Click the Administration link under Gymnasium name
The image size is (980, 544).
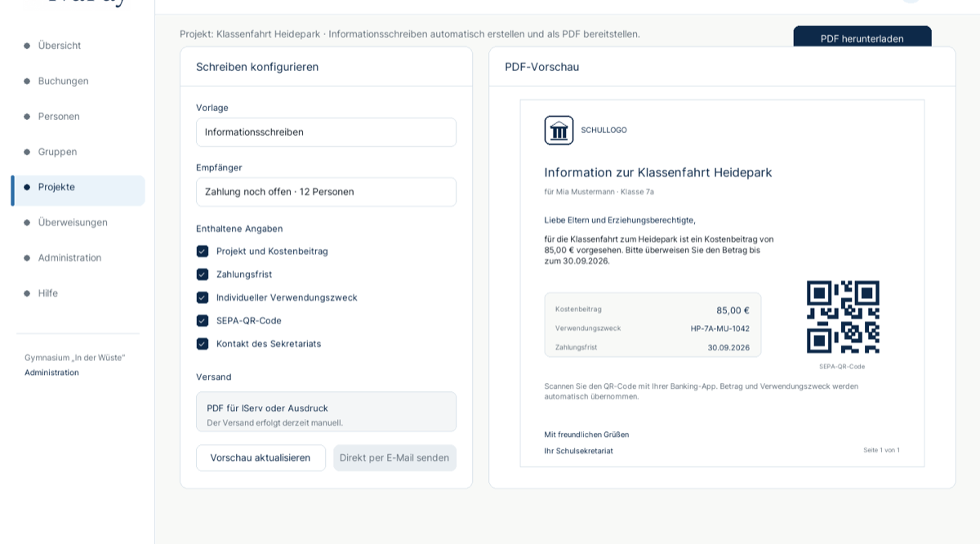click(51, 372)
